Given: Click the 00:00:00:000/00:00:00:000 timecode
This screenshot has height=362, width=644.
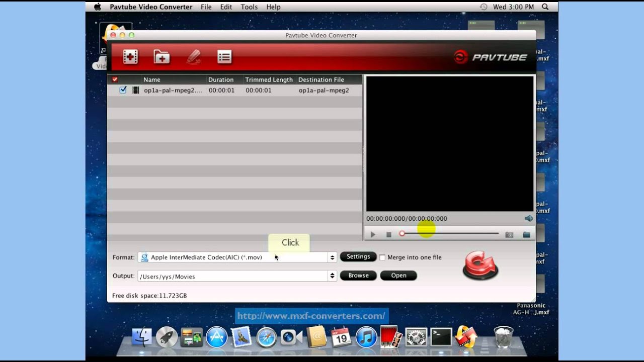Looking at the screenshot, I should tap(407, 219).
